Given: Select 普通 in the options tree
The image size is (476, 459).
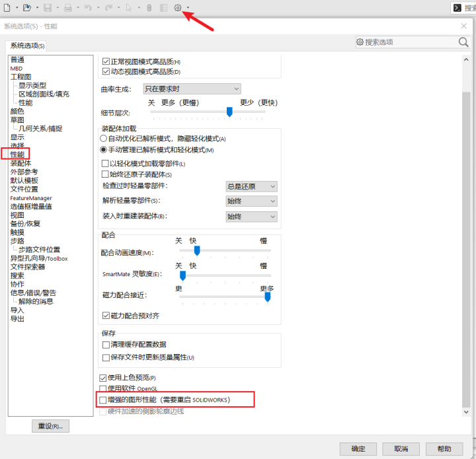Looking at the screenshot, I should 17,59.
